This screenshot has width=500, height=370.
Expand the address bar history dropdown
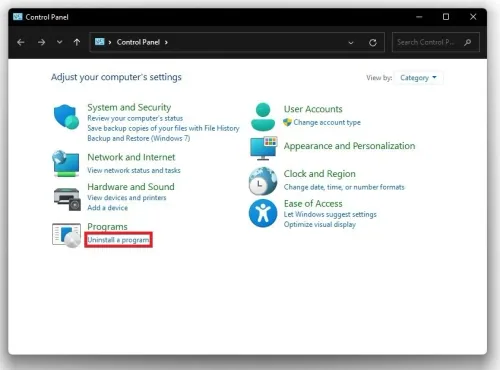point(351,43)
